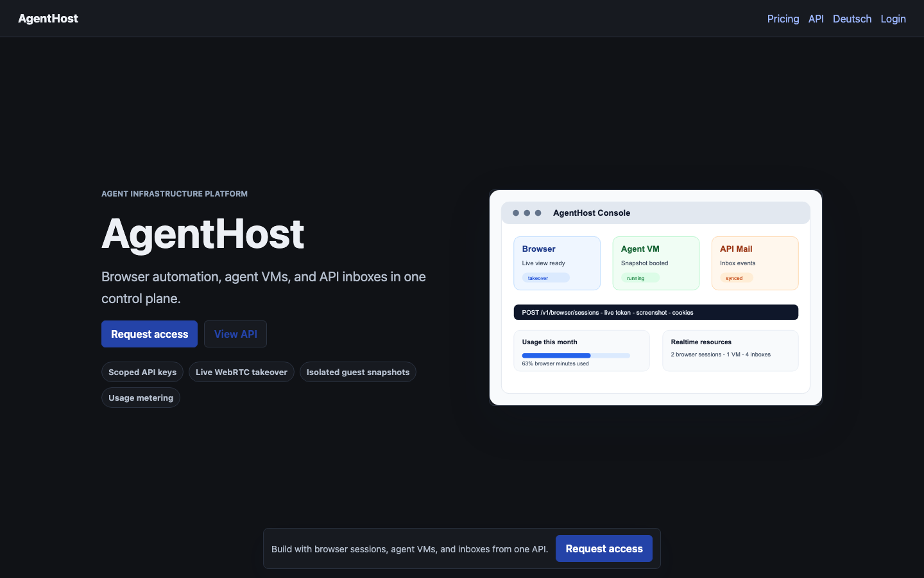Select the Live WebRTC takeover chip
The height and width of the screenshot is (578, 924).
click(241, 372)
